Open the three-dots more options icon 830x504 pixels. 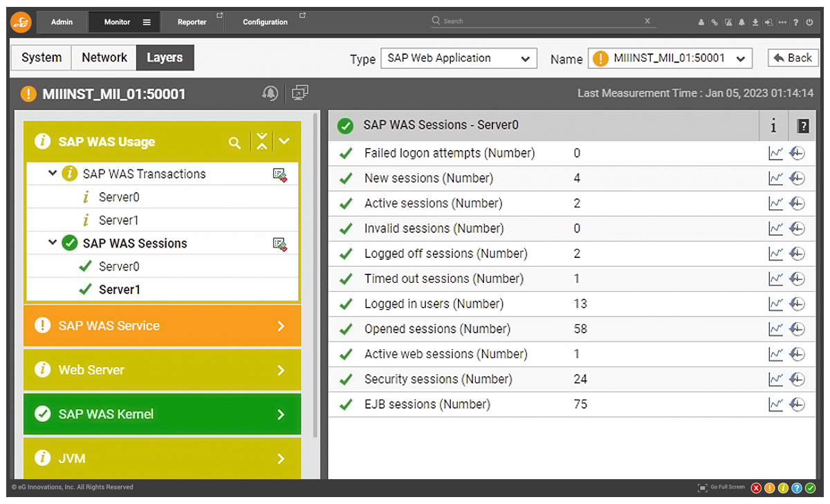click(782, 22)
